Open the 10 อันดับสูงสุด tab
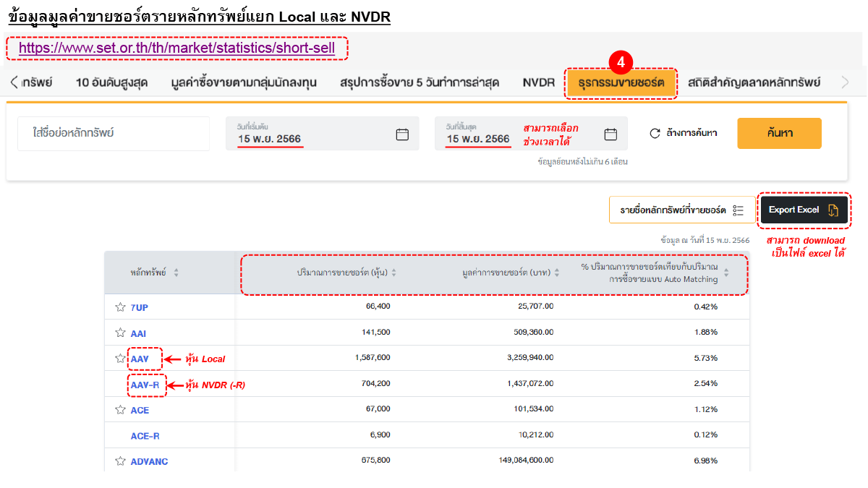Screen dimensions: 868x488 tap(111, 82)
